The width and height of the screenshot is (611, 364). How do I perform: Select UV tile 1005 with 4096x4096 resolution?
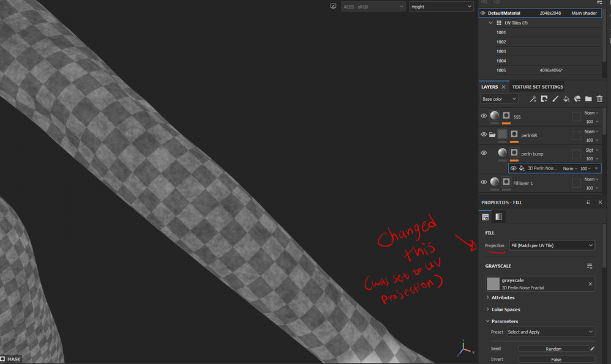549,70
